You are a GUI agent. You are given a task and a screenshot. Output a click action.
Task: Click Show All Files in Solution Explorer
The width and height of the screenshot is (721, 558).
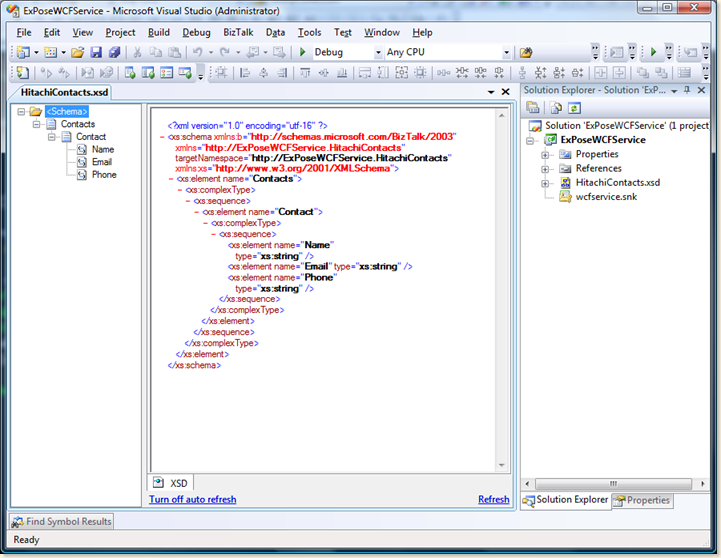[x=556, y=108]
